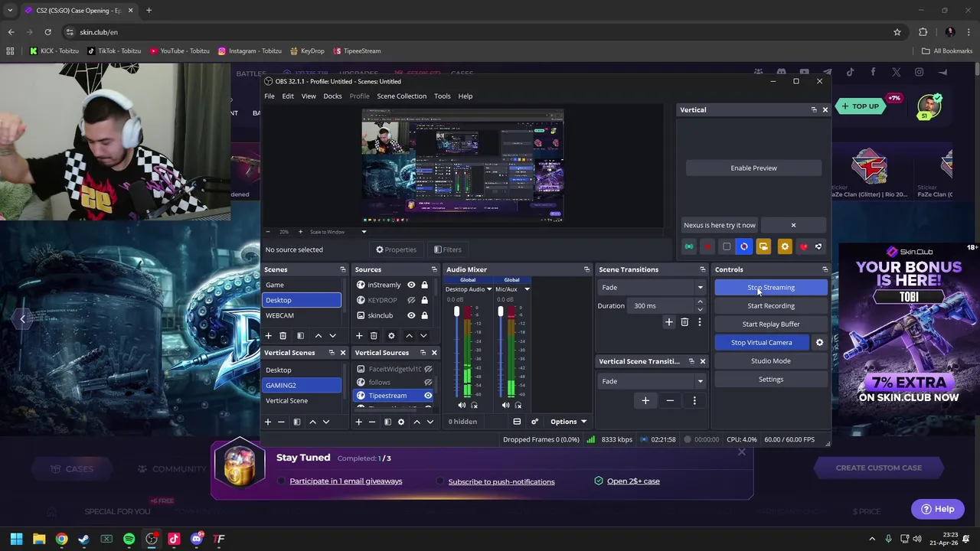The width and height of the screenshot is (980, 551).
Task: Add a source with the Sources plus icon
Action: point(358,335)
